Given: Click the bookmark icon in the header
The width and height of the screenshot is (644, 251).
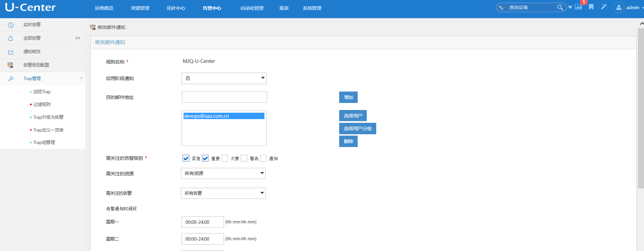Looking at the screenshot, I should point(591,7).
